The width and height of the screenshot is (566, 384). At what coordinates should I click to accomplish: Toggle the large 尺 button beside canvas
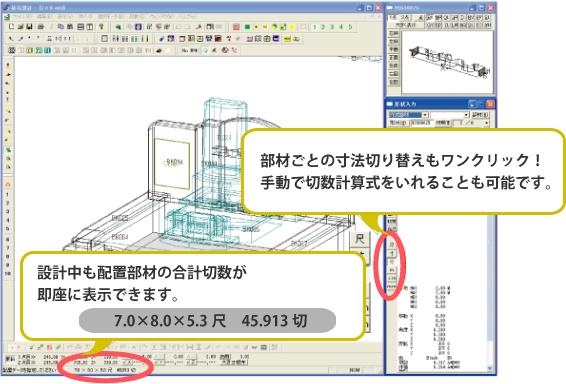(360, 239)
